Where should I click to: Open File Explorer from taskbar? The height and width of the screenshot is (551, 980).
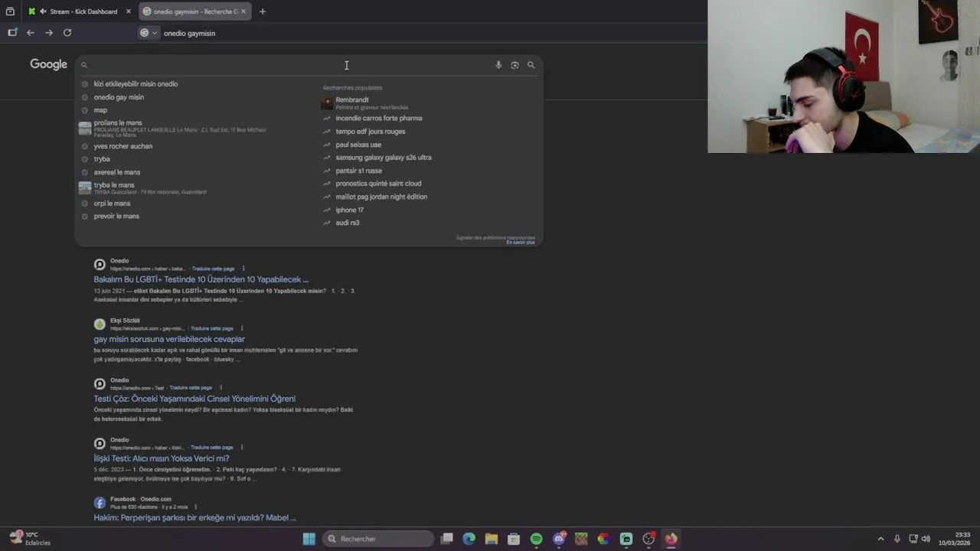492,539
